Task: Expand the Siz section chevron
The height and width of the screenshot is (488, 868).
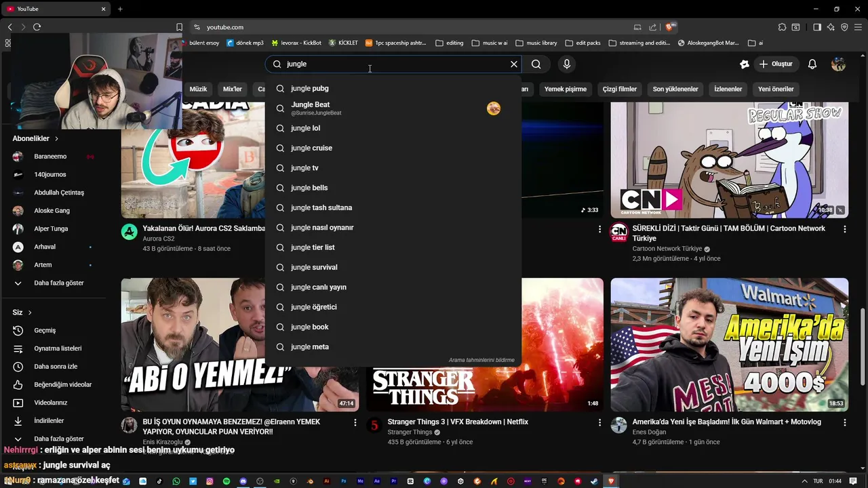Action: pyautogui.click(x=30, y=312)
